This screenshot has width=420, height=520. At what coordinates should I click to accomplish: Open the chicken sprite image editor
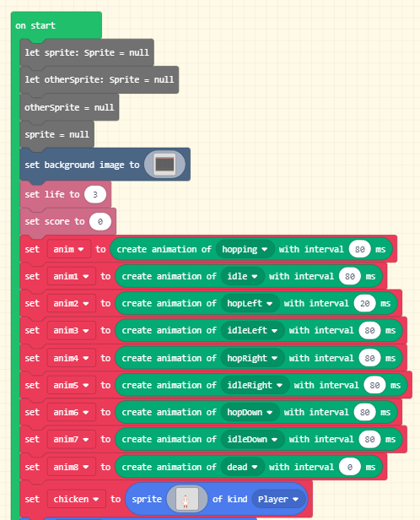(x=187, y=499)
